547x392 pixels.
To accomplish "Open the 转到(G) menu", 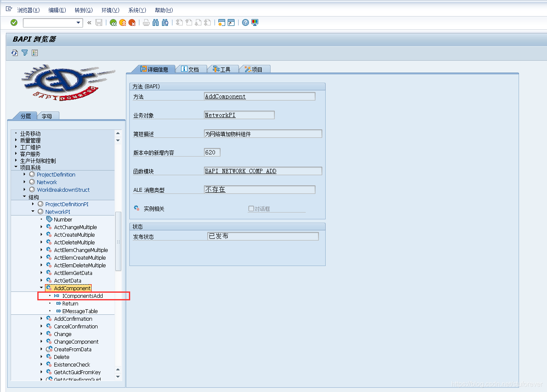I will (84, 10).
